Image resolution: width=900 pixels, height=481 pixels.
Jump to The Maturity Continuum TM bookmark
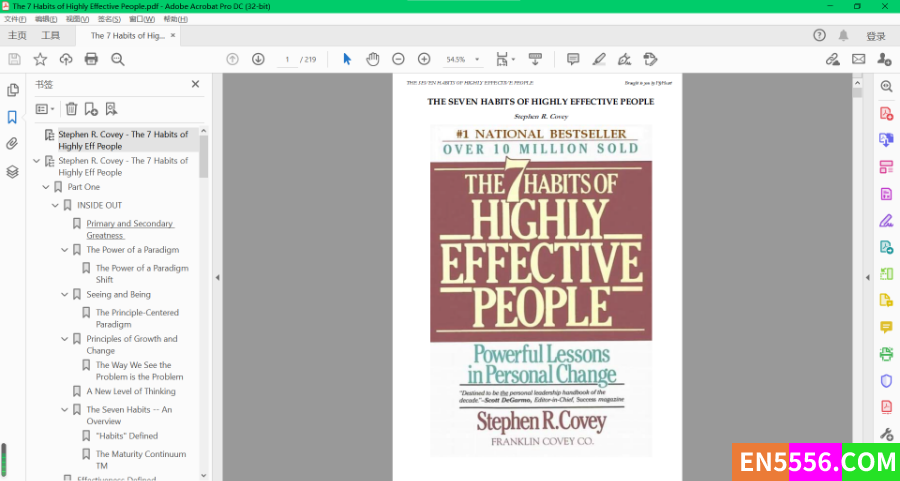[141, 459]
